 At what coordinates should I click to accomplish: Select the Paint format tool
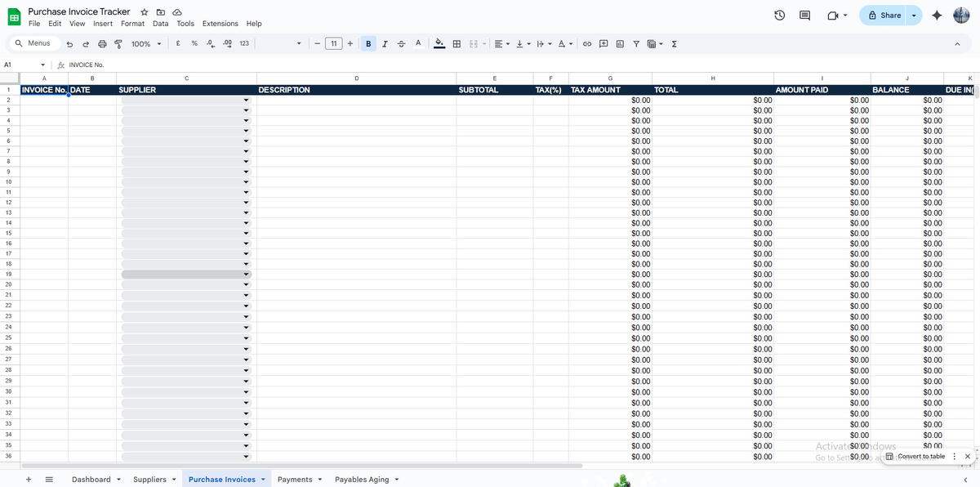pos(118,44)
